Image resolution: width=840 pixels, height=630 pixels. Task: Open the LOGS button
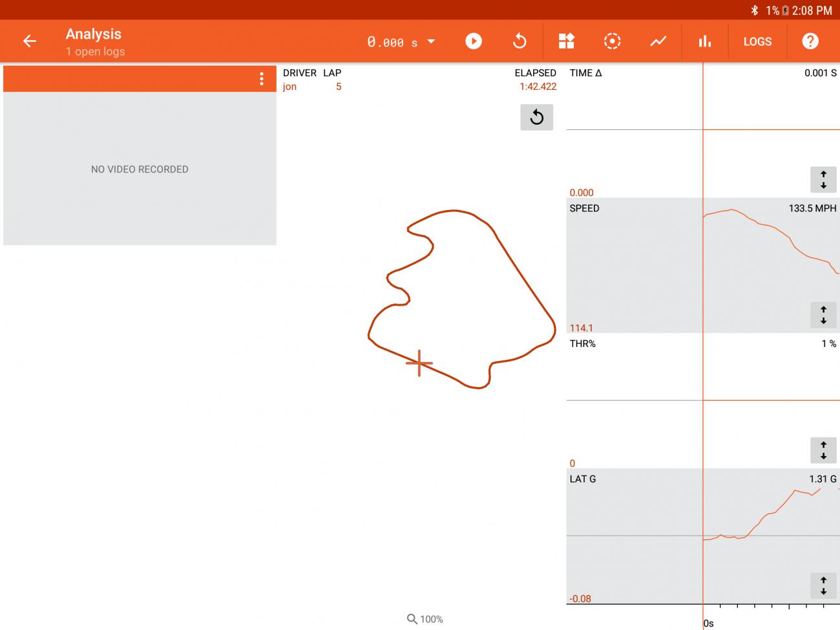[x=757, y=41]
